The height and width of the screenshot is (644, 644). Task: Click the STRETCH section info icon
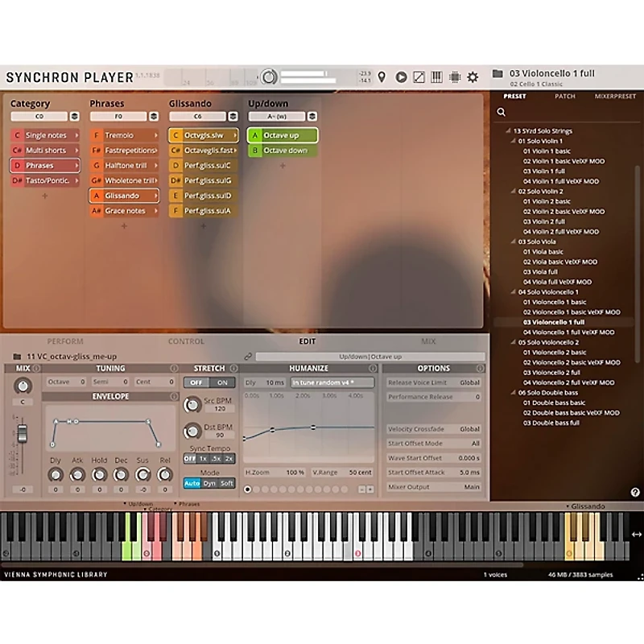233,368
